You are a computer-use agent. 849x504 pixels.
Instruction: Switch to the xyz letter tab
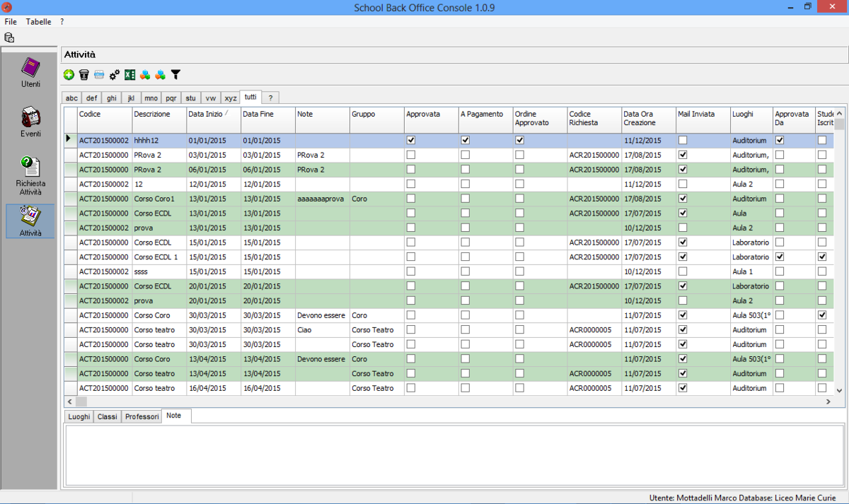coord(231,98)
